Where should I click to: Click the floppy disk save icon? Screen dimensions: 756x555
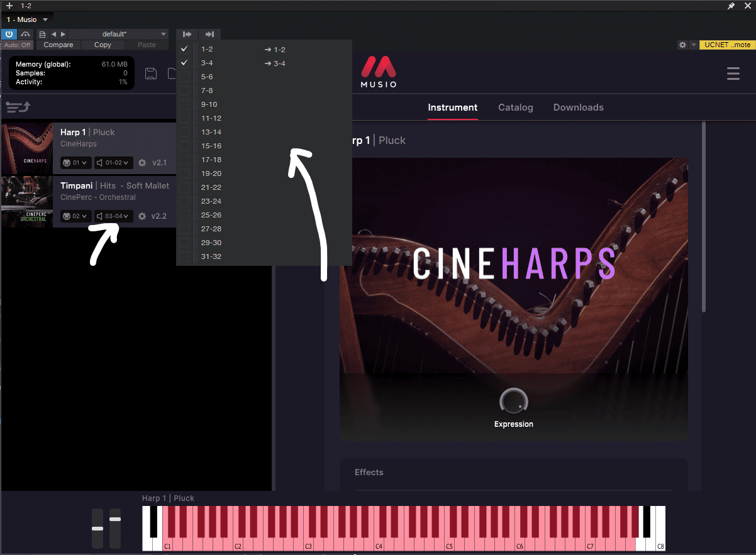[x=151, y=74]
